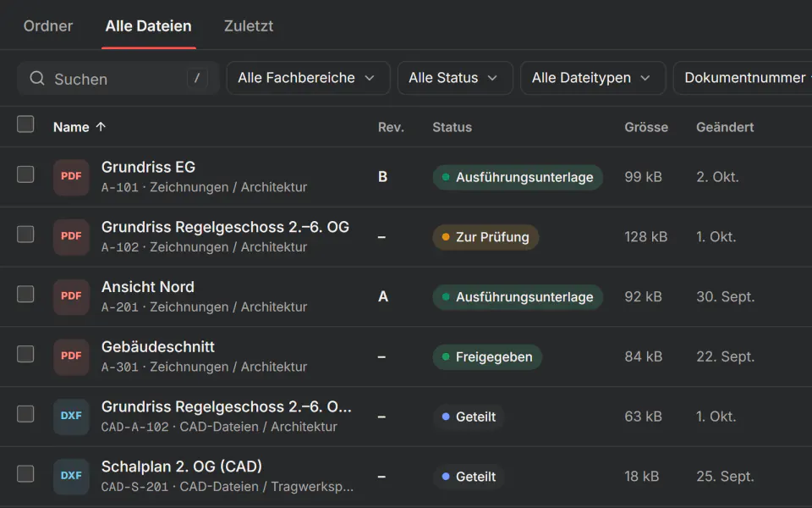Image resolution: width=812 pixels, height=508 pixels.
Task: Click the Geändert column header
Action: click(725, 127)
